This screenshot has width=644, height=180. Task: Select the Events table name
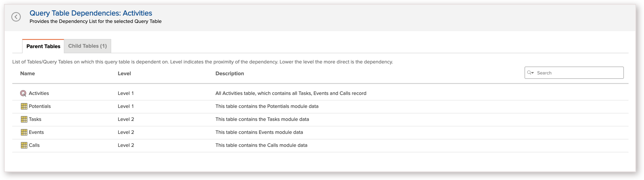pyautogui.click(x=36, y=132)
